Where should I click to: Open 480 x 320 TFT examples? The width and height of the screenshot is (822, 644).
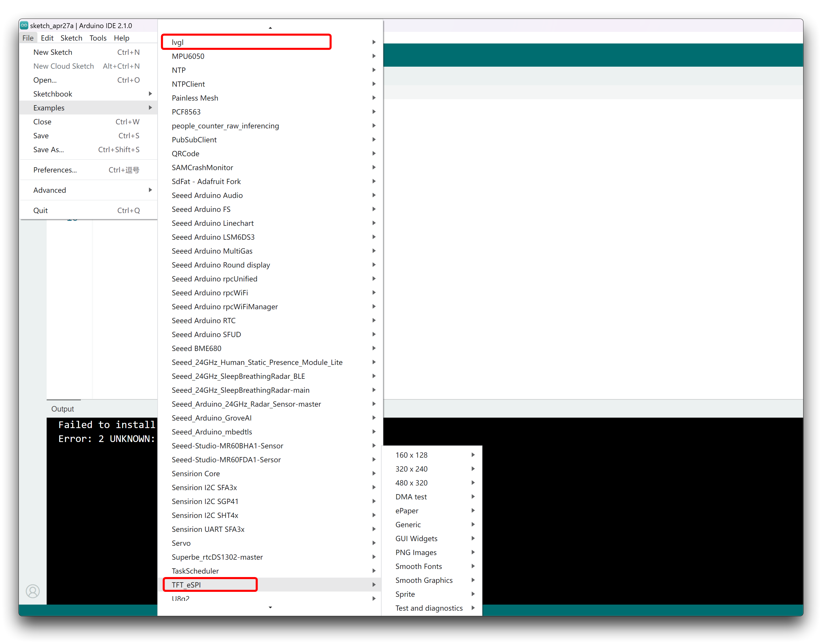coord(432,483)
